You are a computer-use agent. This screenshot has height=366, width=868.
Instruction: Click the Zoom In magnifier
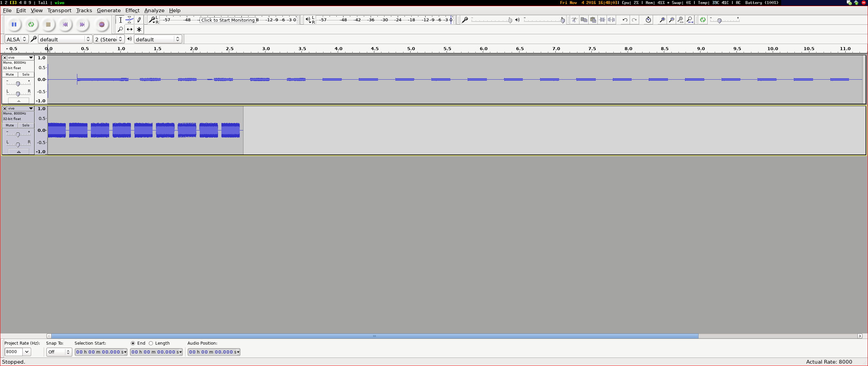pos(662,20)
